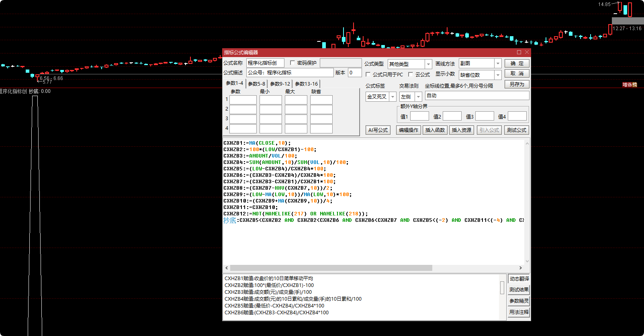Toggle the 云公式 checkbox
This screenshot has height=336, width=644.
411,74
